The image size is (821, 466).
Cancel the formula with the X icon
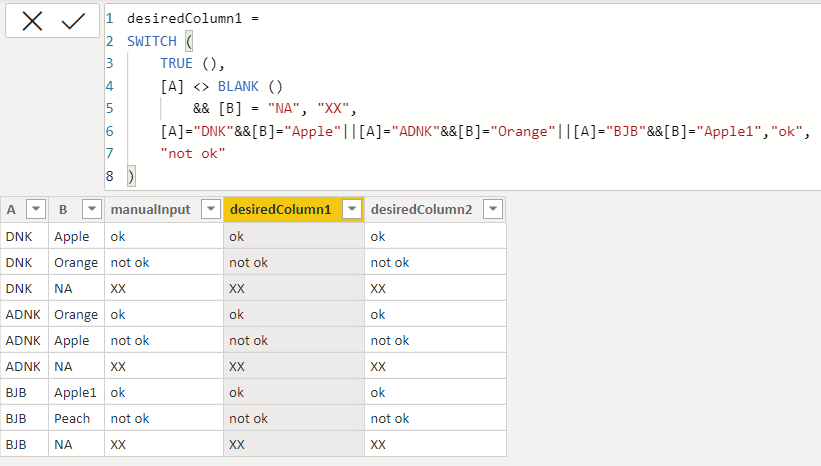click(x=32, y=21)
